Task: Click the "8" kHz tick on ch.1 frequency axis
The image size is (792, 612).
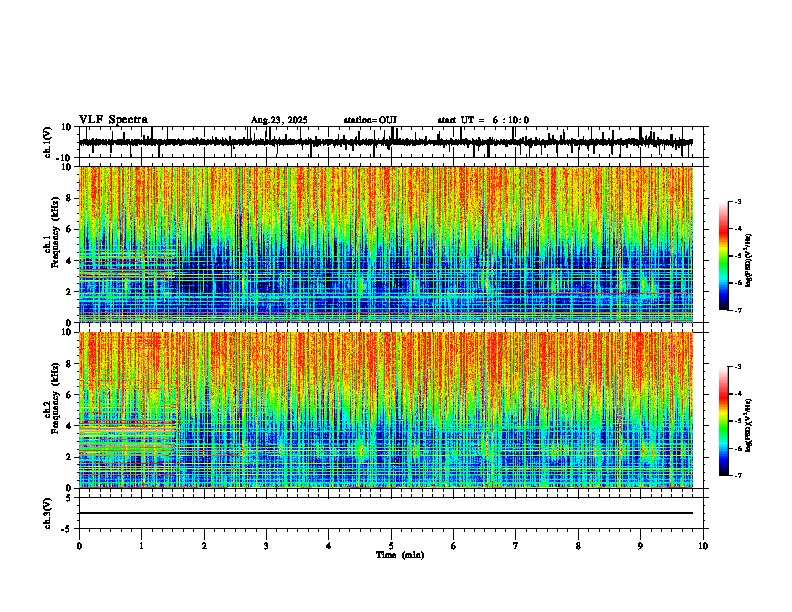Action: click(x=70, y=198)
